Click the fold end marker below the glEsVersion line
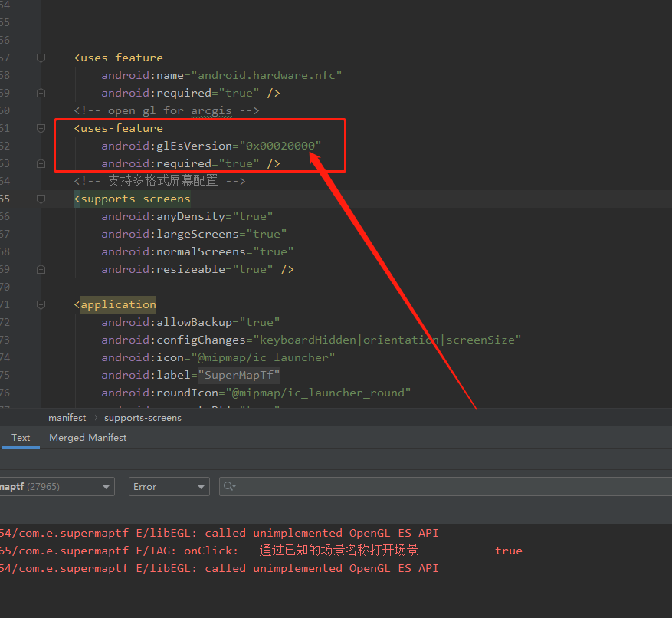The height and width of the screenshot is (618, 672). [41, 163]
